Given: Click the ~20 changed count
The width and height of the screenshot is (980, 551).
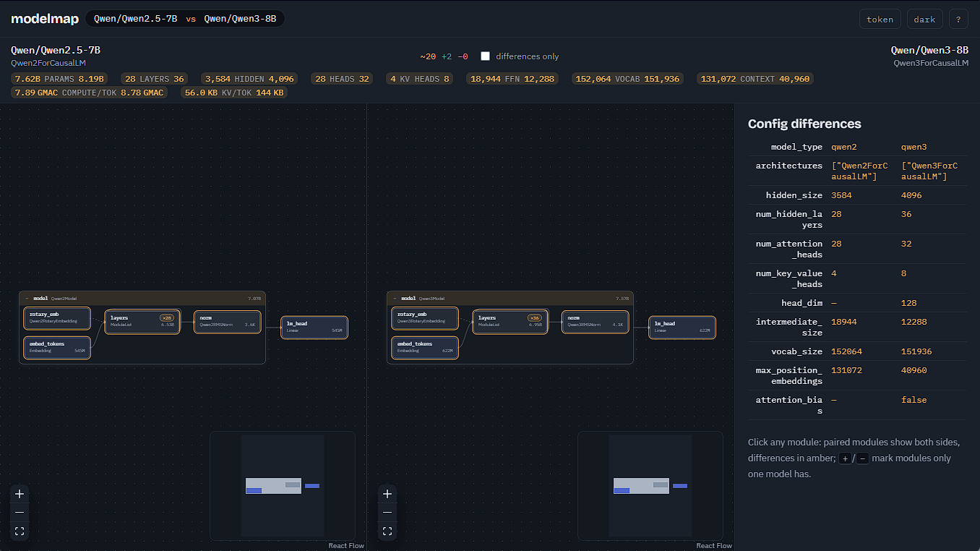Looking at the screenshot, I should tap(428, 56).
